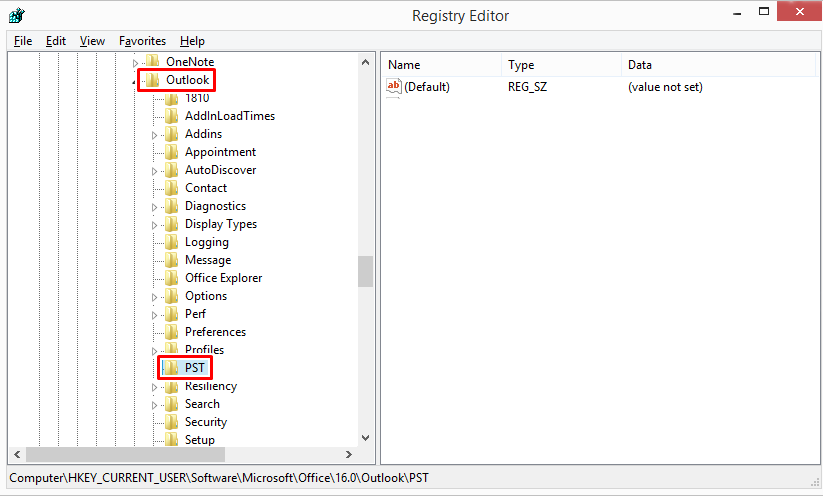Click the Resiliency folder icon
Viewport: 823px width, 496px height.
[172, 386]
